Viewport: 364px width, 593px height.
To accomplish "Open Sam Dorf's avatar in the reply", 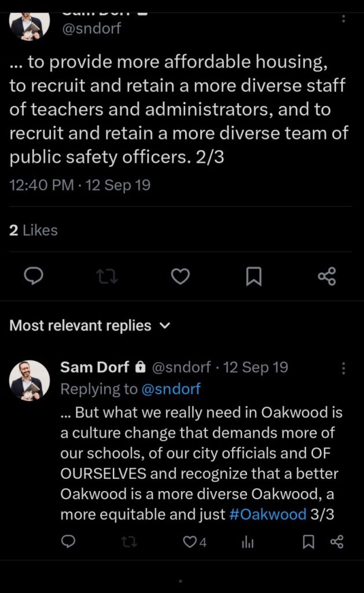I will (30, 380).
